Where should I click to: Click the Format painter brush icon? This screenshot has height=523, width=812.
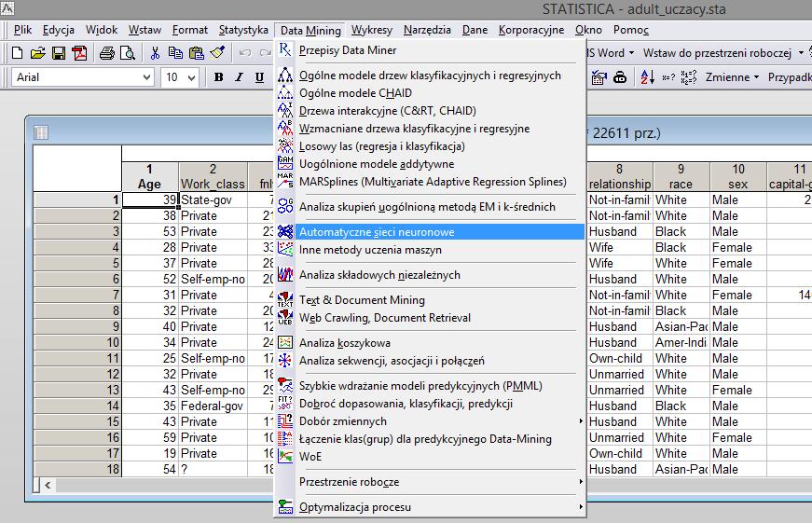(x=217, y=53)
